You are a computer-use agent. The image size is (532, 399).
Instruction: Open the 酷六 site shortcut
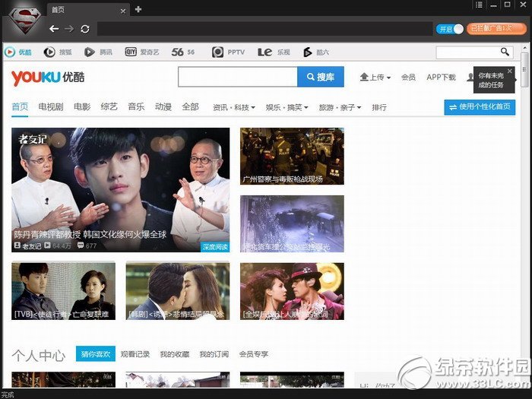[x=316, y=52]
